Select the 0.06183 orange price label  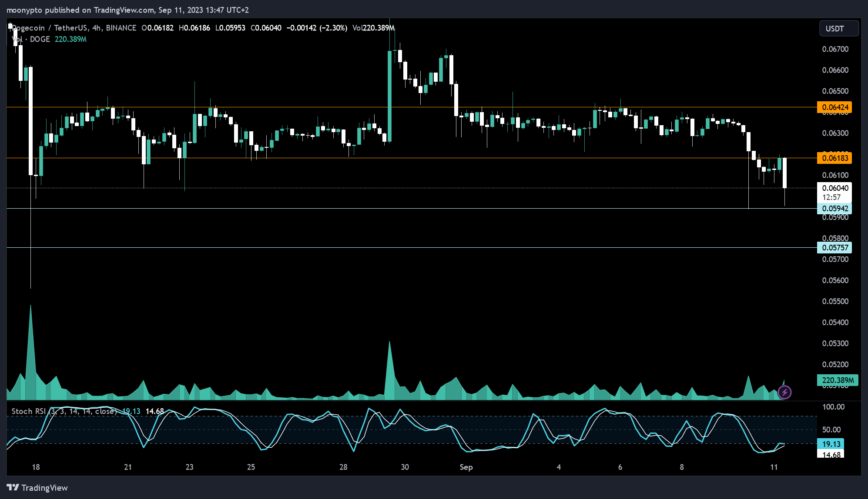click(834, 158)
